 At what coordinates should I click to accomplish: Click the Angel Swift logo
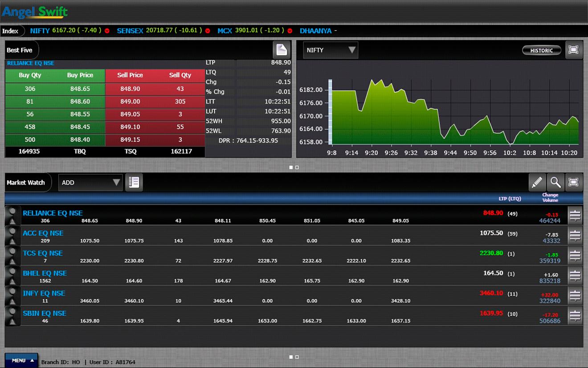point(35,12)
